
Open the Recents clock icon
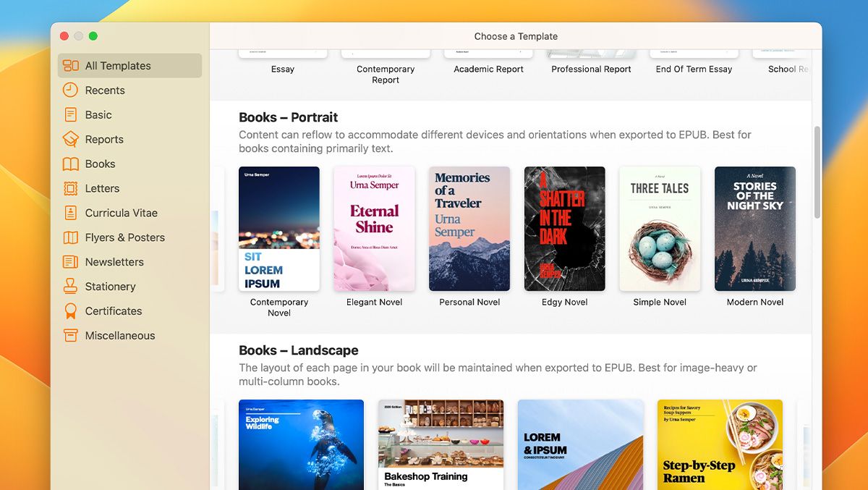click(70, 90)
